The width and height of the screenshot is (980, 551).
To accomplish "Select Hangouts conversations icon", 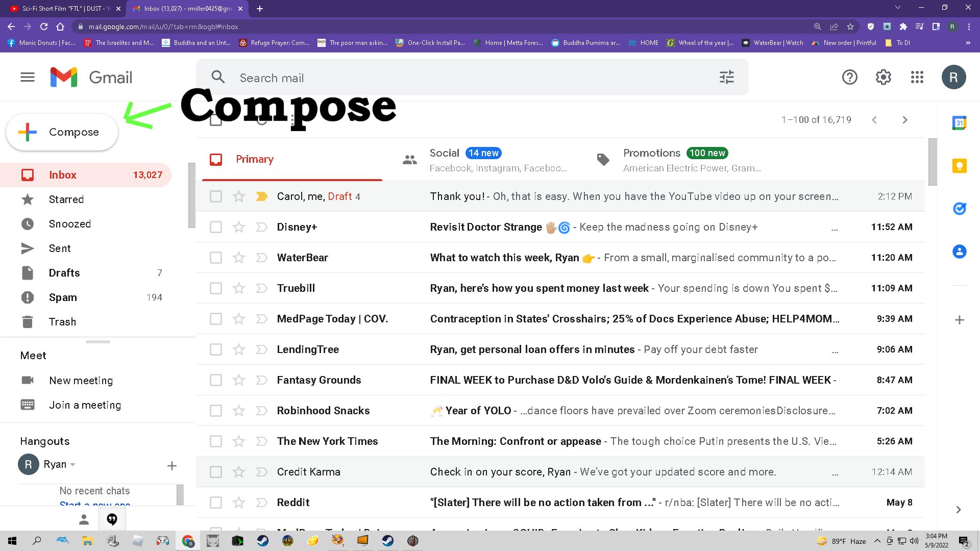I will [112, 519].
